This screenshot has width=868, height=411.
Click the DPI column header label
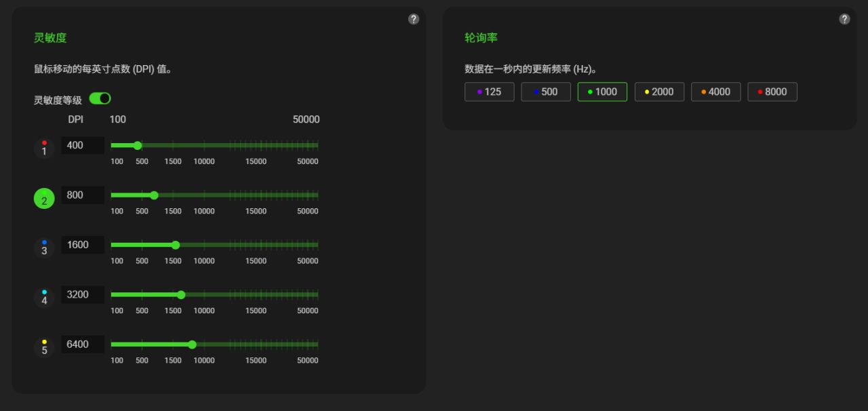75,119
